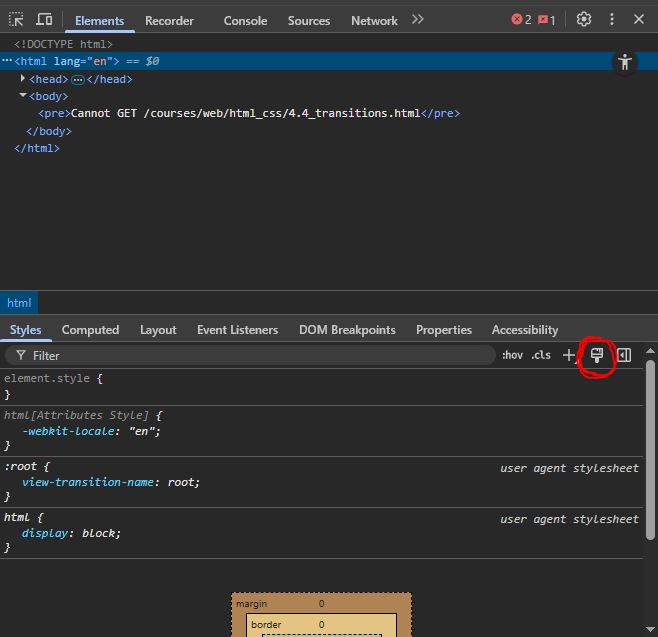Show more DevTools tabs chevron
Viewport: 658px width, 637px height.
point(418,19)
